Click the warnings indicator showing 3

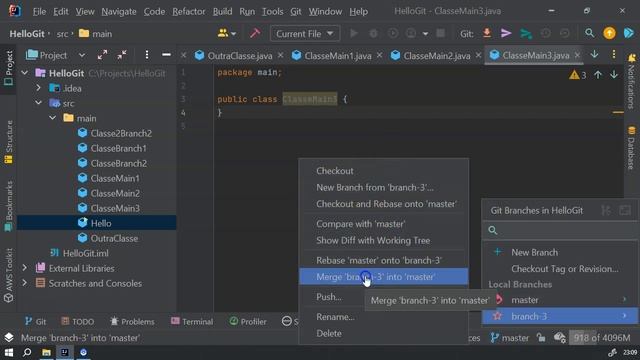tap(578, 75)
